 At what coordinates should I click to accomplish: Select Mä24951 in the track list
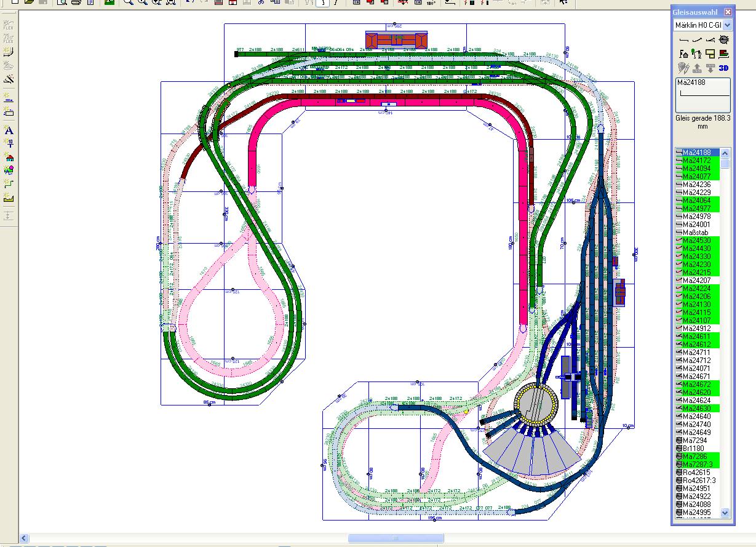[x=698, y=489]
